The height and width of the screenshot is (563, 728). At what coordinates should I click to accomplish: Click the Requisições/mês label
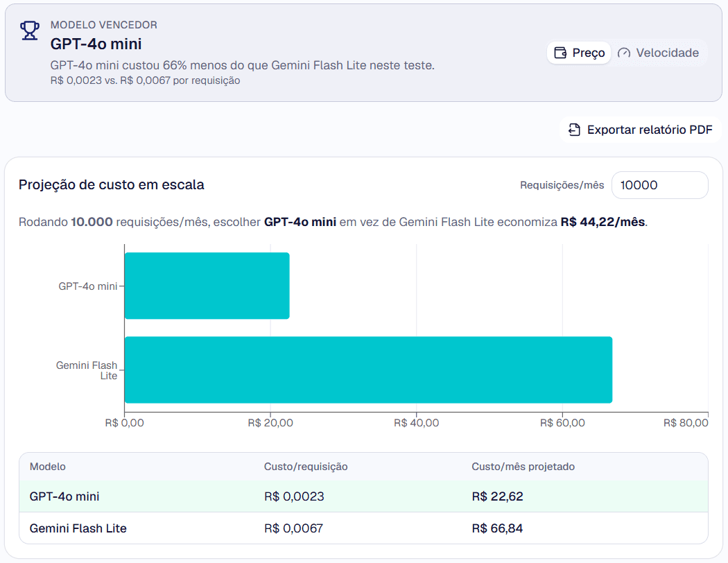[562, 185]
